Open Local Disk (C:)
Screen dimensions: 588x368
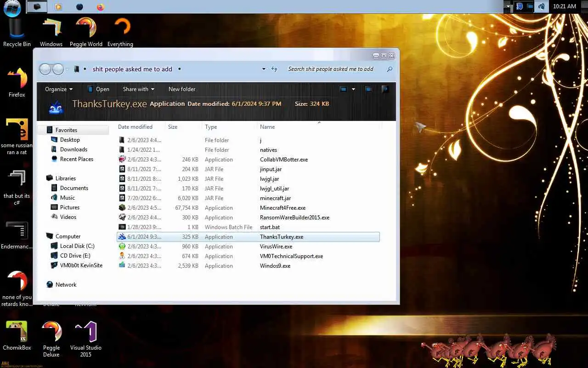[x=77, y=246]
